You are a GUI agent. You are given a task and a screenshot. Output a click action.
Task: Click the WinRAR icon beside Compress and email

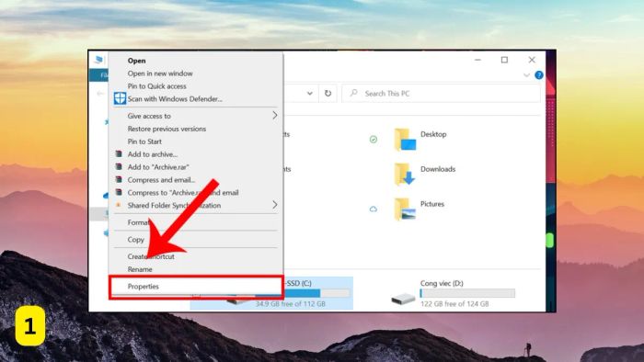tap(119, 179)
